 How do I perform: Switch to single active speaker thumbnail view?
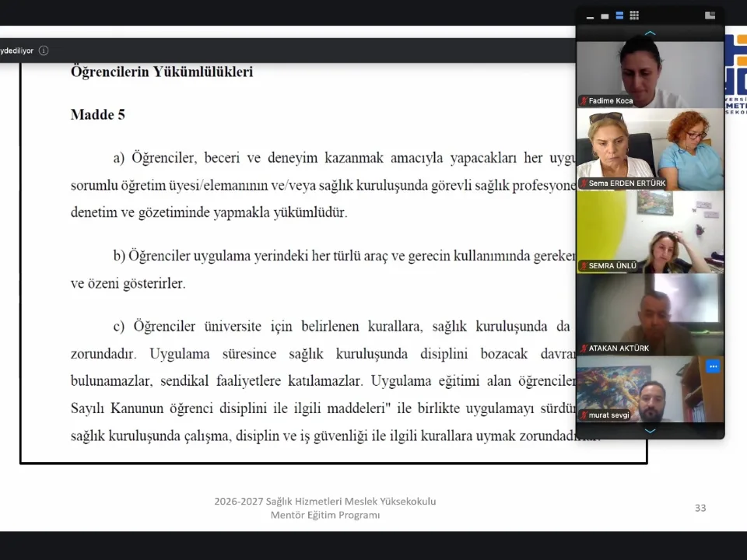click(605, 16)
